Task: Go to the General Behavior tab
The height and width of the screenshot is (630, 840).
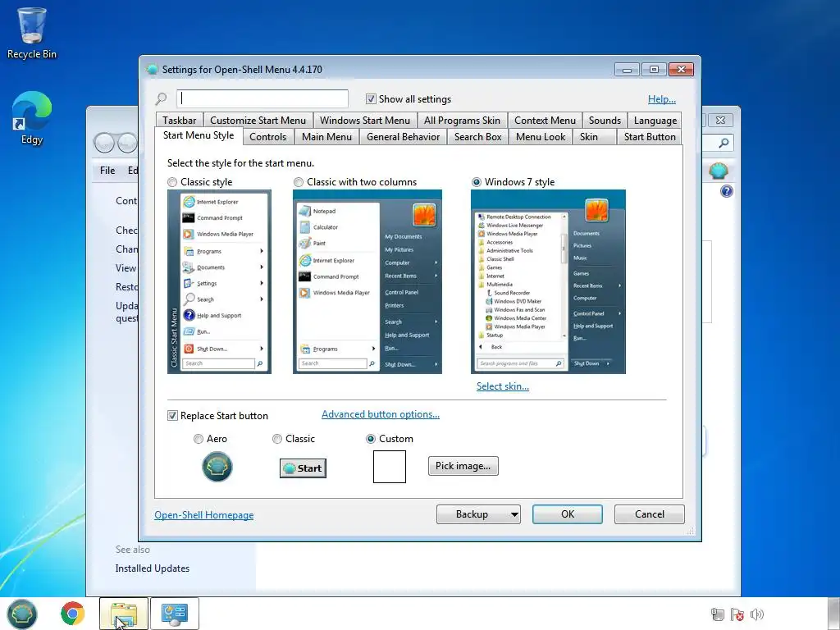Action: pos(403,137)
